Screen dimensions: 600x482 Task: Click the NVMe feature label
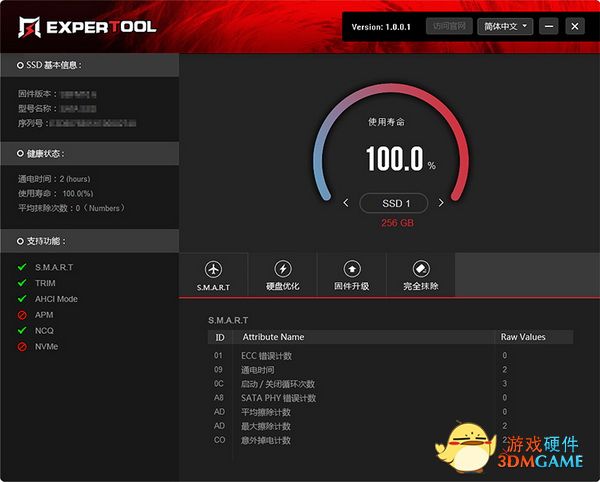tap(46, 347)
